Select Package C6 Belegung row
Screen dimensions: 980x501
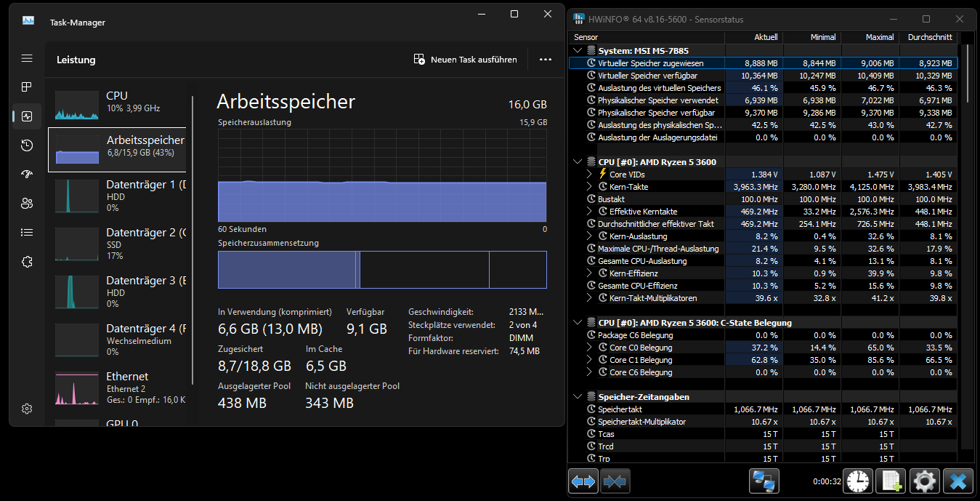click(763, 335)
